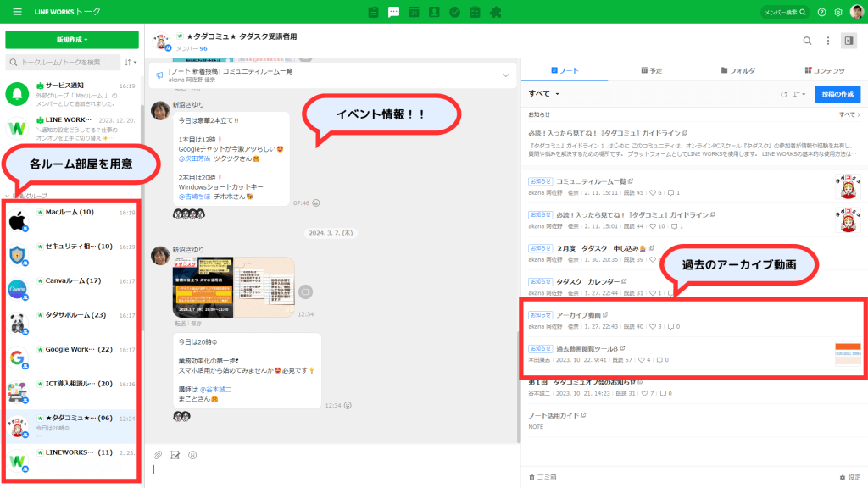The width and height of the screenshot is (868, 488).
Task: Open the settings gear icon in top bar
Action: tap(838, 12)
